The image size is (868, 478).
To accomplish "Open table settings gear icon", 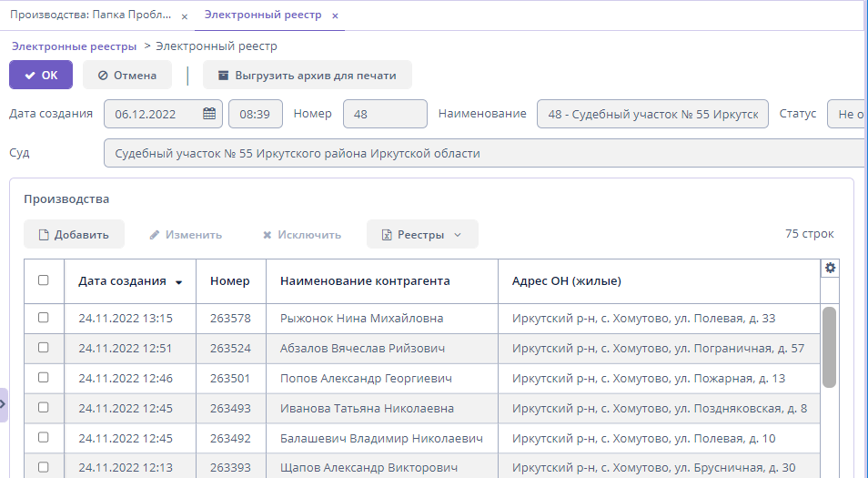I will pyautogui.click(x=829, y=268).
